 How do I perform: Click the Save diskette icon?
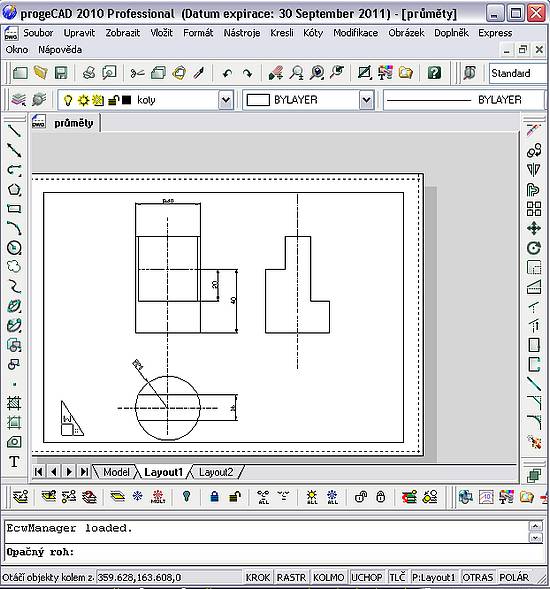click(x=61, y=73)
